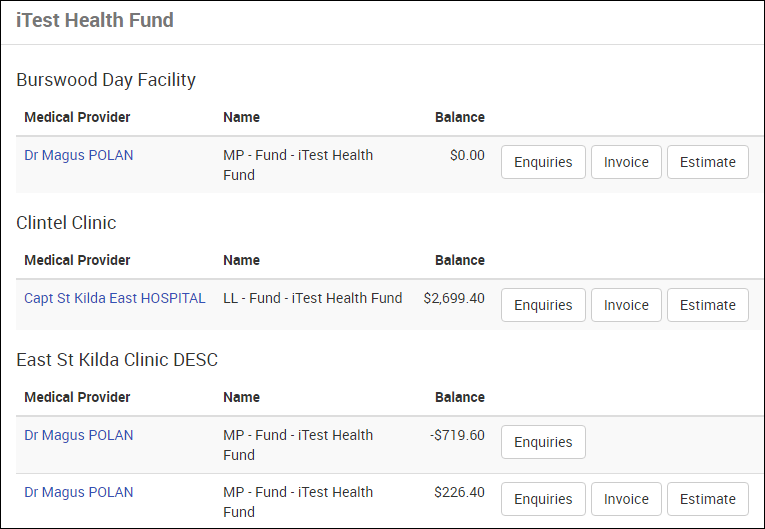Viewport: 765px width, 529px height.
Task: Click the iTest Health Fund page heading
Action: point(95,20)
